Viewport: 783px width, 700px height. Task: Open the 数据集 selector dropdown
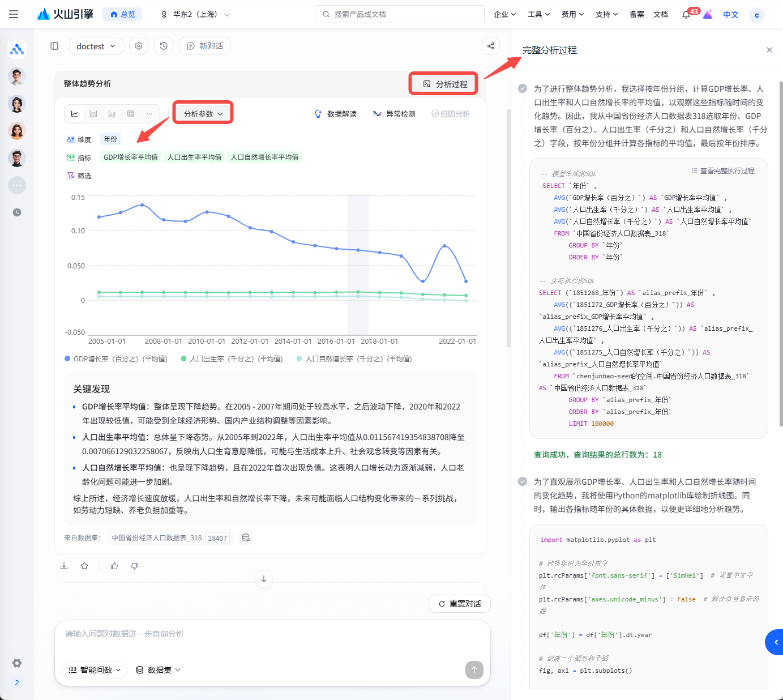(x=159, y=670)
